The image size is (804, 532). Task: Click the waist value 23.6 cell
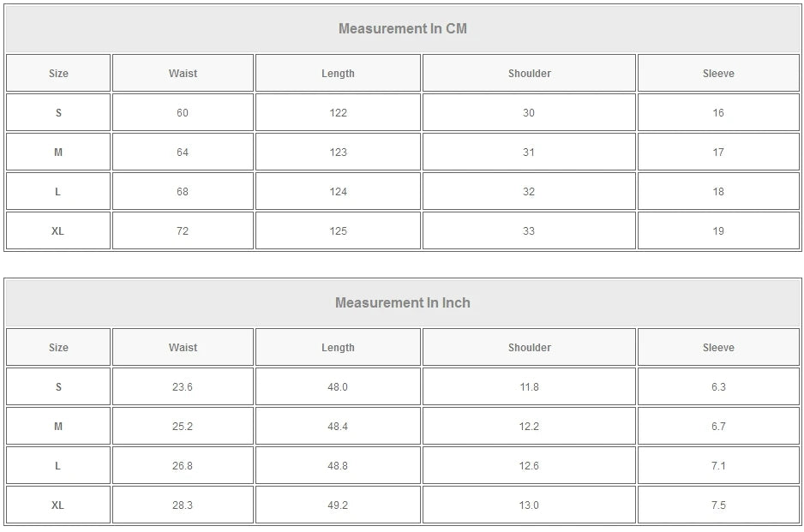183,387
